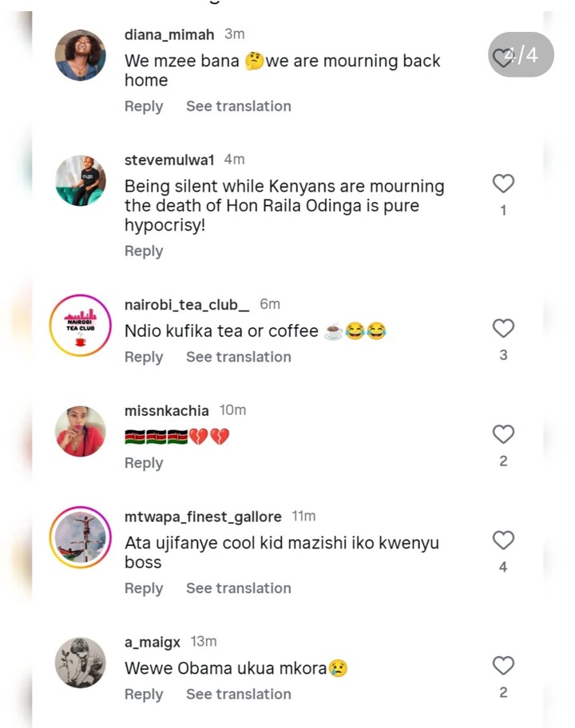
Task: Open the Nairobi Tea Club avatar
Action: (80, 325)
